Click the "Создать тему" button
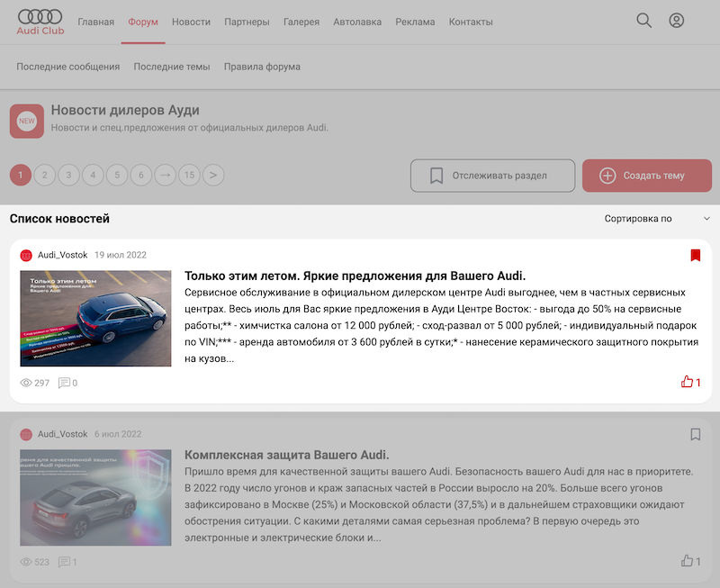720x588 pixels. coord(647,176)
